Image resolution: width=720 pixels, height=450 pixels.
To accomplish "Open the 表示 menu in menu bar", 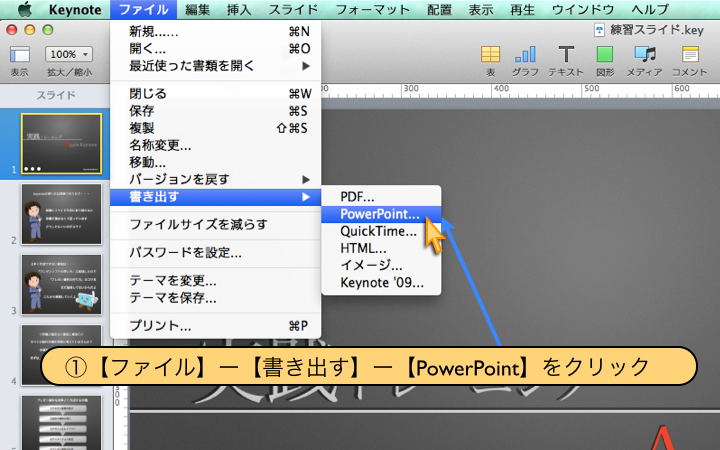I will point(481,10).
